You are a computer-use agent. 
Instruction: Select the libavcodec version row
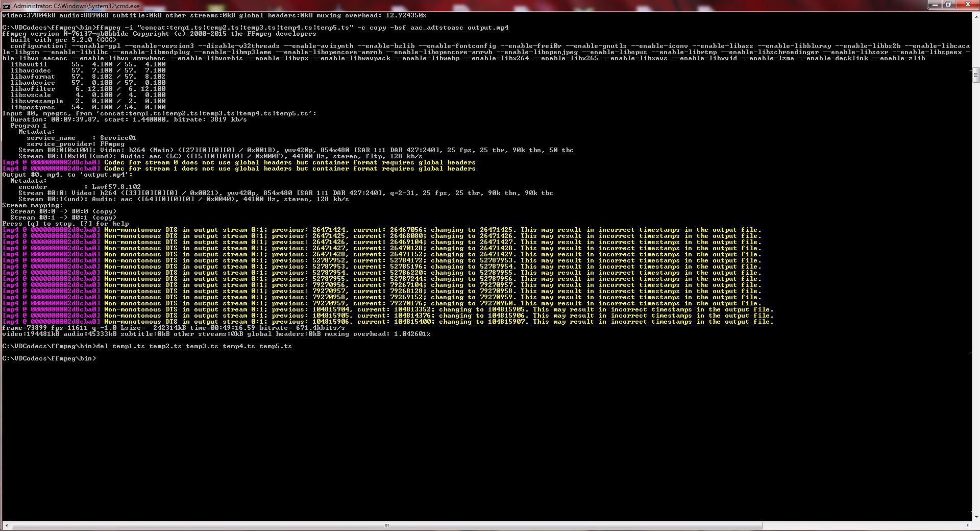(88, 70)
